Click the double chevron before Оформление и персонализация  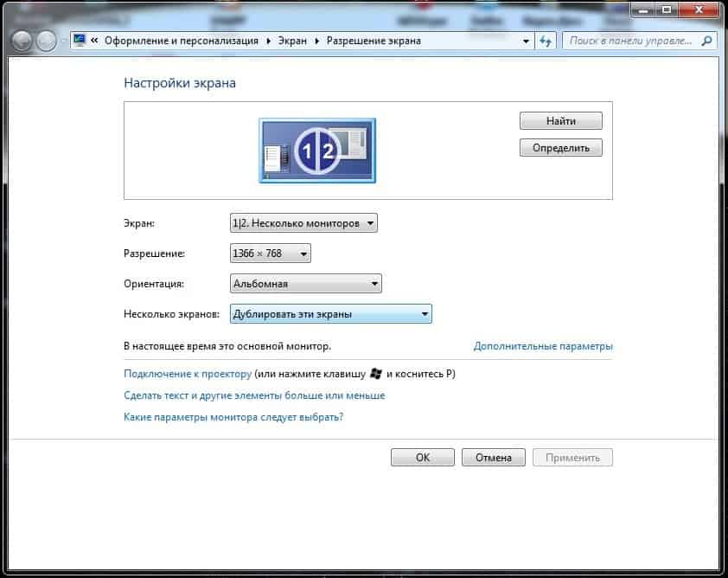click(94, 41)
